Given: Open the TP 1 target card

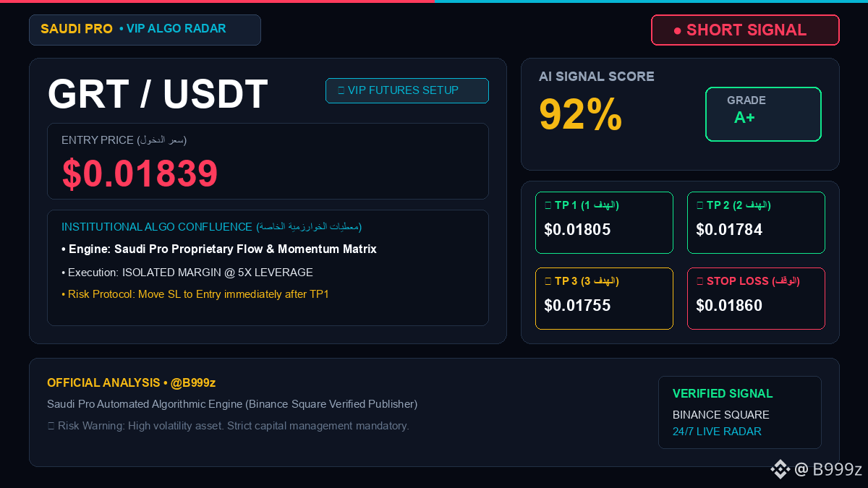Looking at the screenshot, I should pos(604,223).
